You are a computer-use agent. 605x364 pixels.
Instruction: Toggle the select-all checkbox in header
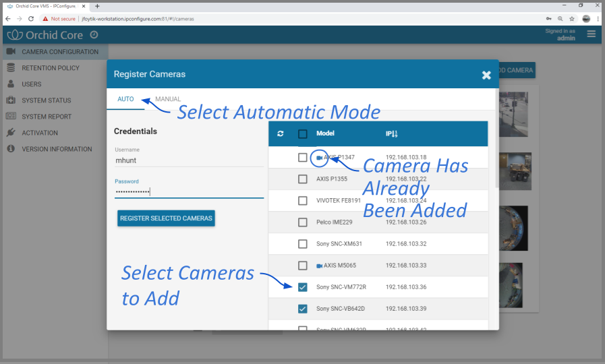tap(303, 134)
